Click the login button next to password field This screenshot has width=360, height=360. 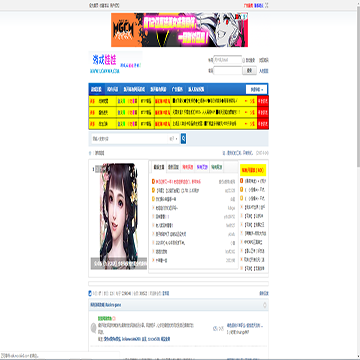(250, 71)
